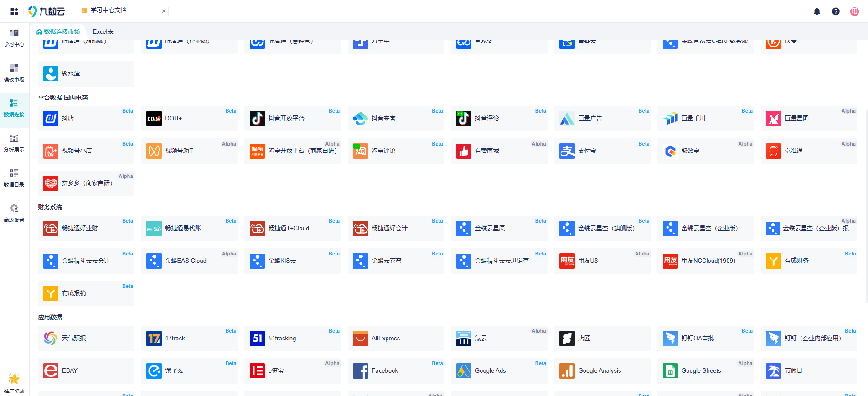
Task: Open 数据目录 in sidebar
Action: [14, 178]
